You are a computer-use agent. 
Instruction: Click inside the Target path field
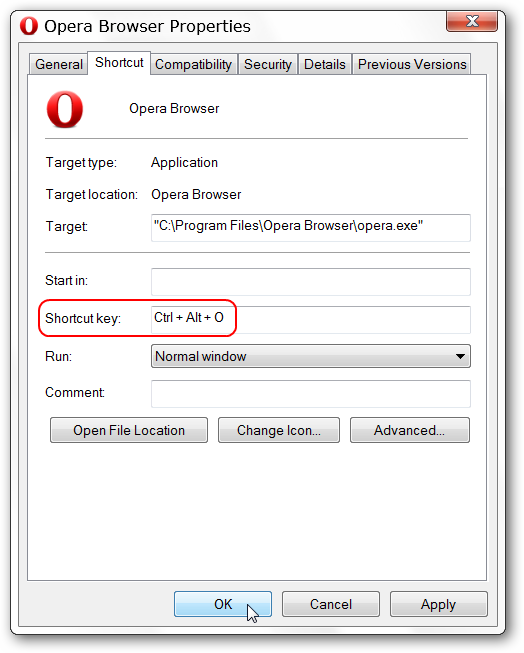tap(311, 228)
